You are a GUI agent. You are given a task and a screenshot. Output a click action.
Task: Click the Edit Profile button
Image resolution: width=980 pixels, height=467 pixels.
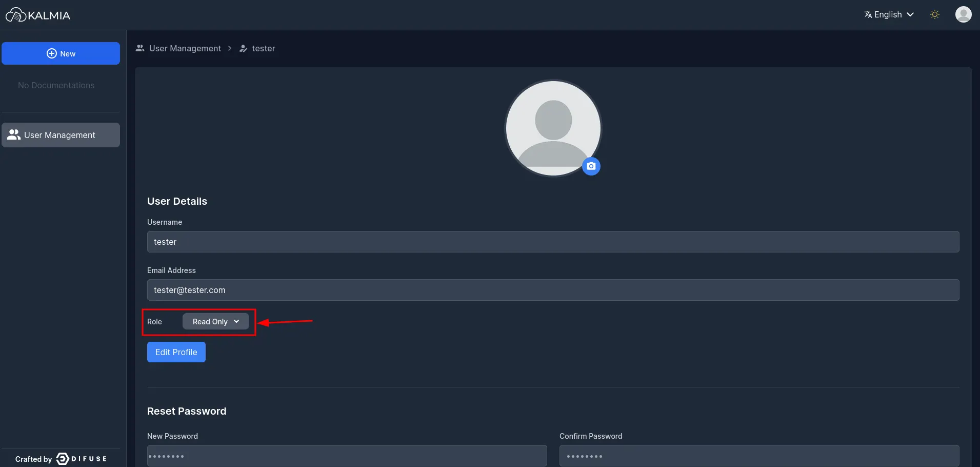[x=176, y=352]
